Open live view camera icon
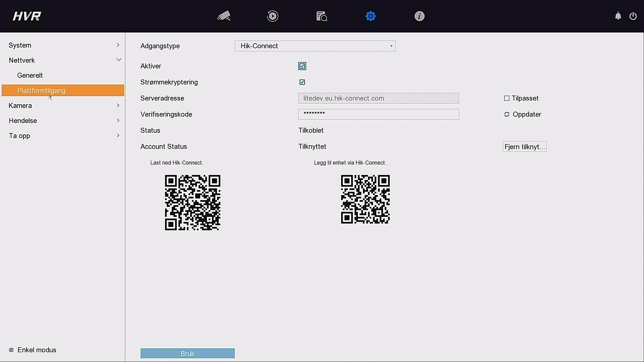 click(224, 16)
